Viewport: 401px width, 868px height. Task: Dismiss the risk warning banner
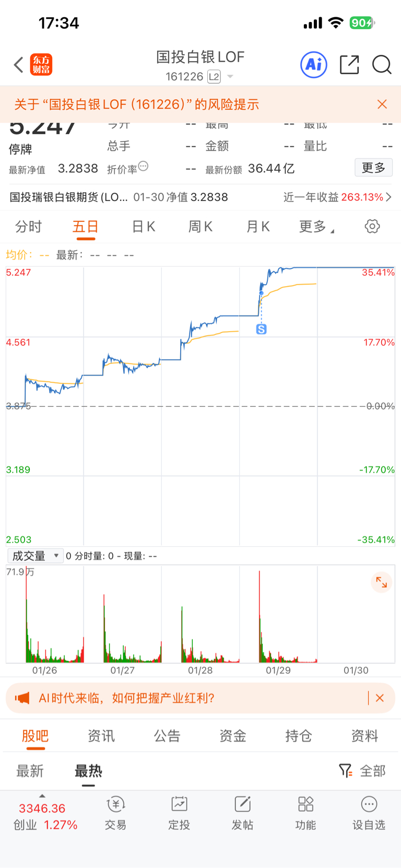click(382, 104)
